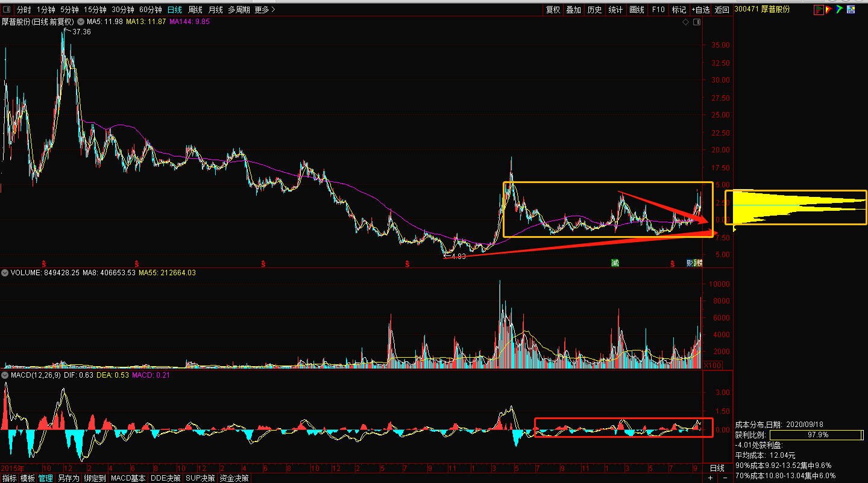Select DDE决策 indicator tab
868x483 pixels.
[x=165, y=478]
